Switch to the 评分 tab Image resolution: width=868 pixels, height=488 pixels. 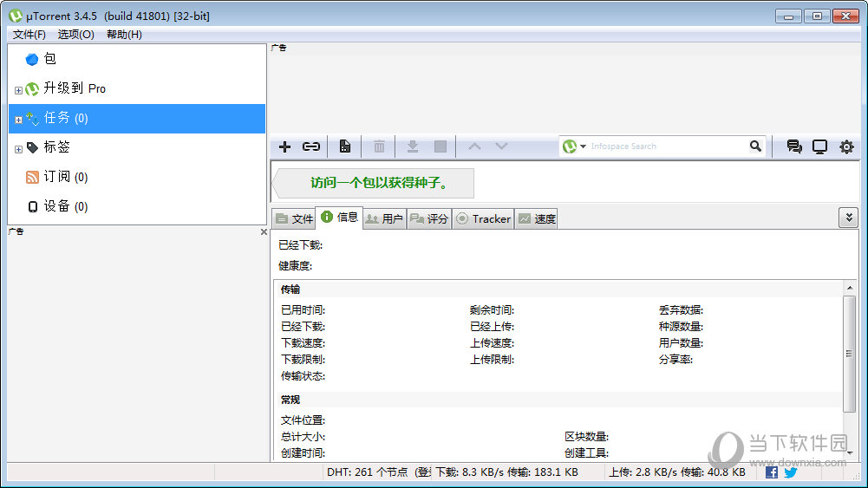[x=429, y=219]
